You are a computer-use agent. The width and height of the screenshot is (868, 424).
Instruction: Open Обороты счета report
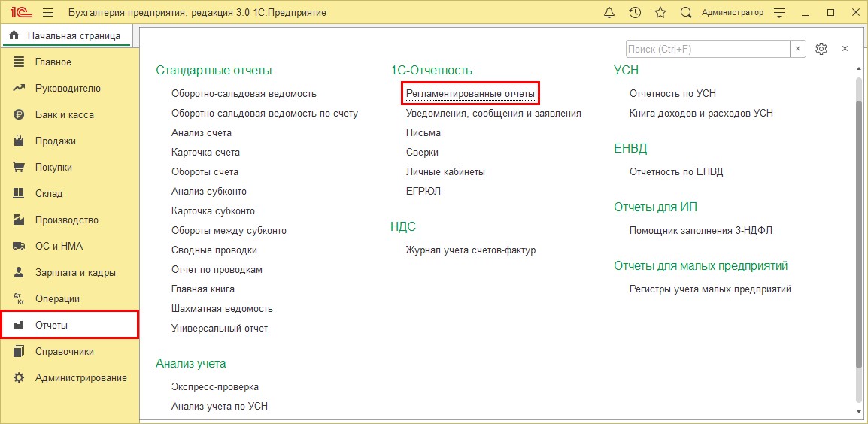pos(205,171)
